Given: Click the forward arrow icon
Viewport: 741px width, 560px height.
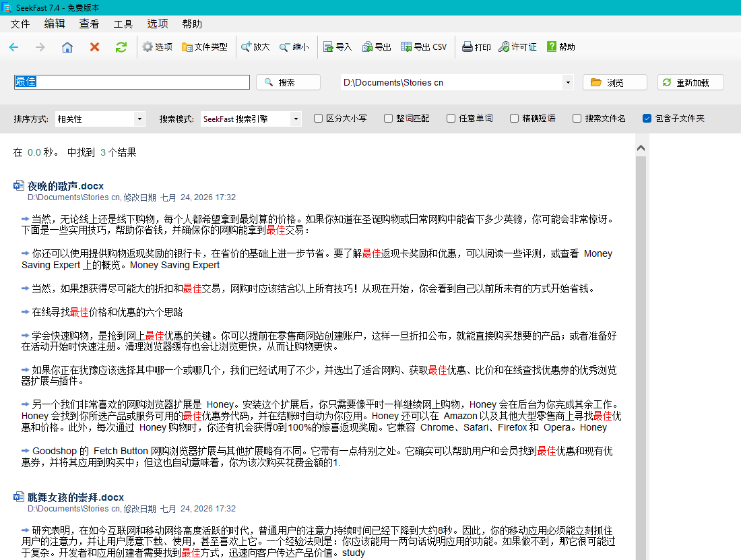Looking at the screenshot, I should click(40, 46).
